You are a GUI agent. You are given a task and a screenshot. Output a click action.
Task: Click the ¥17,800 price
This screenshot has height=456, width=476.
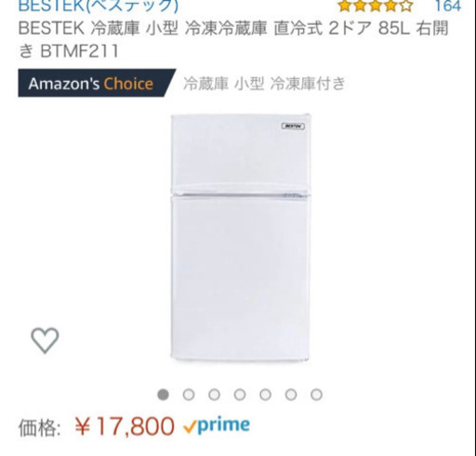(125, 426)
